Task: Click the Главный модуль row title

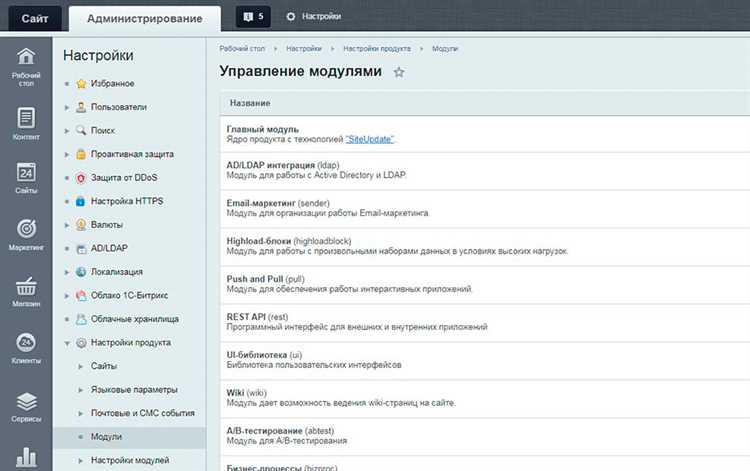Action: [x=263, y=129]
